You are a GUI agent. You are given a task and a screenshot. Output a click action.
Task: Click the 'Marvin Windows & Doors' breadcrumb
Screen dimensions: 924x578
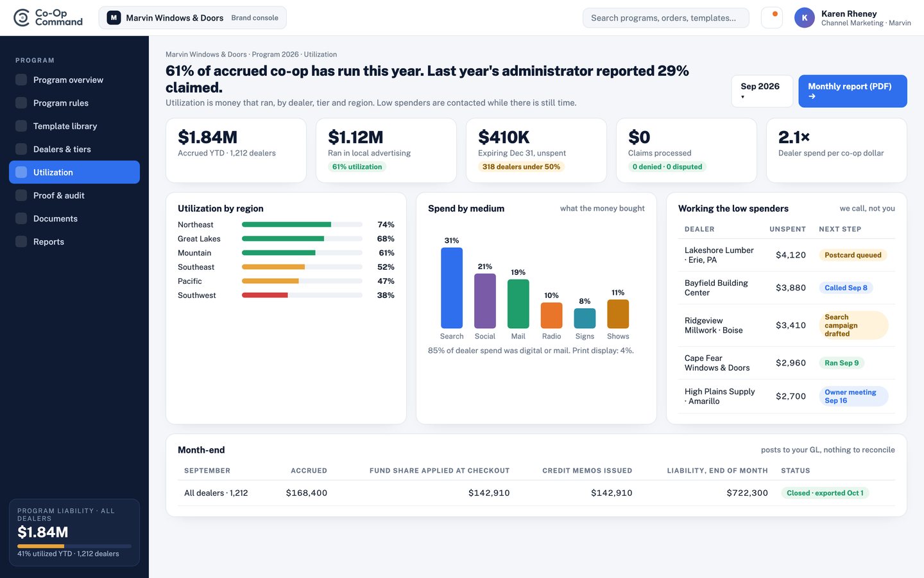click(206, 55)
